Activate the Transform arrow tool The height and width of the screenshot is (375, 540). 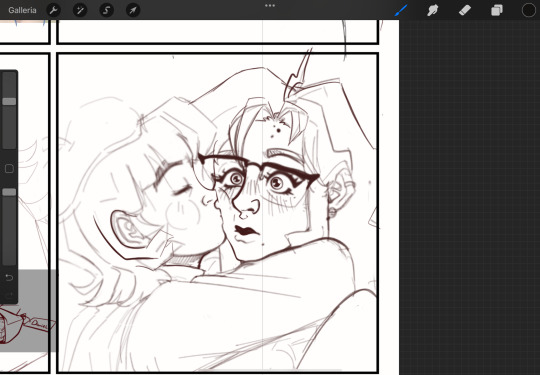[133, 10]
